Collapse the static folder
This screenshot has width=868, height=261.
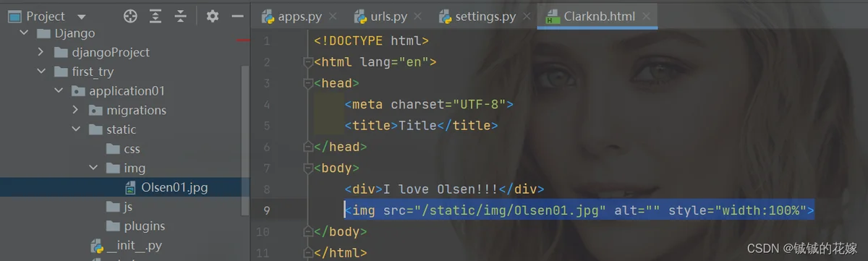pyautogui.click(x=76, y=129)
